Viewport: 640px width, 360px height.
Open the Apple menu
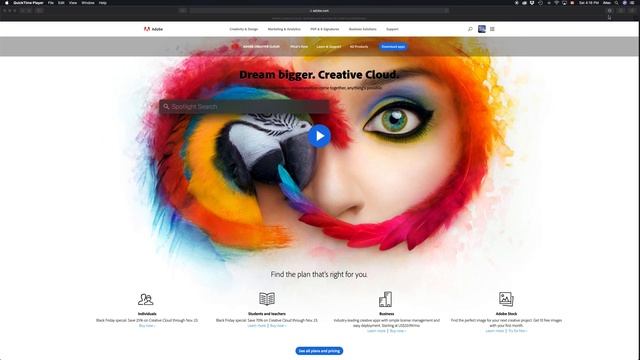(x=7, y=3)
